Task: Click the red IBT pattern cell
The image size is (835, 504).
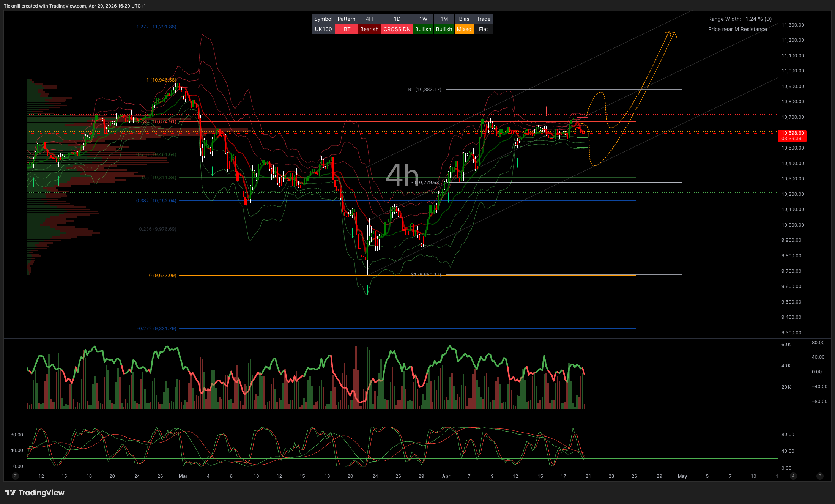Action: coord(346,29)
